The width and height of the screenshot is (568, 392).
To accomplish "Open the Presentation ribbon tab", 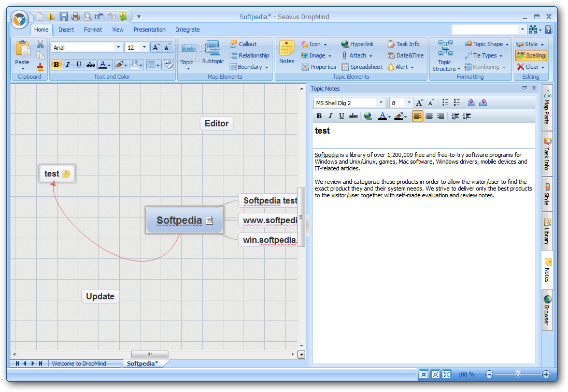I will (x=150, y=30).
